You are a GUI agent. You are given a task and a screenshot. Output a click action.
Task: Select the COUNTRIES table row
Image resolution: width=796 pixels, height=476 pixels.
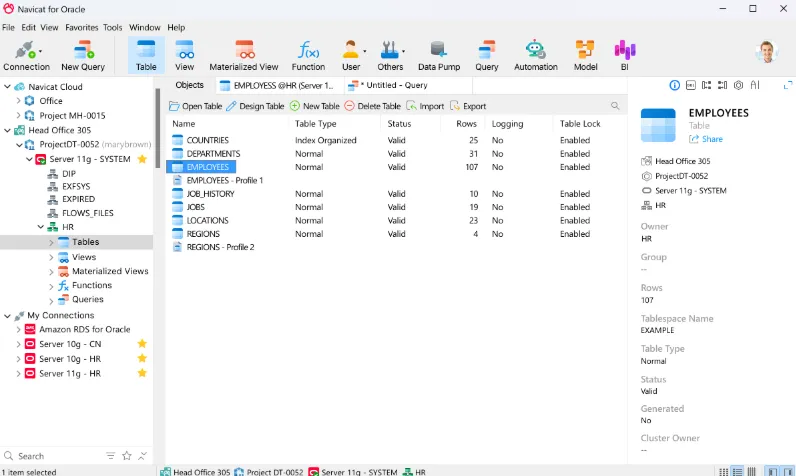click(x=395, y=140)
